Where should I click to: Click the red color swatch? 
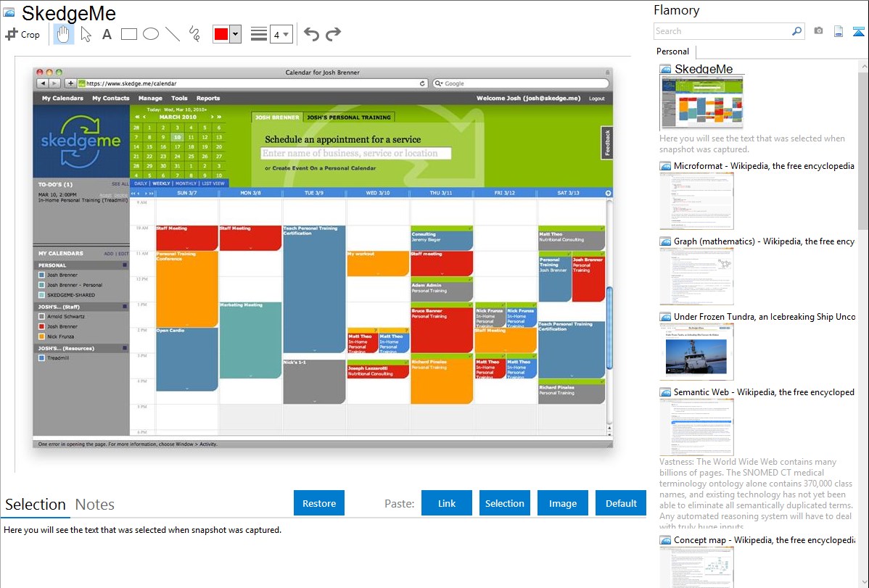(221, 34)
